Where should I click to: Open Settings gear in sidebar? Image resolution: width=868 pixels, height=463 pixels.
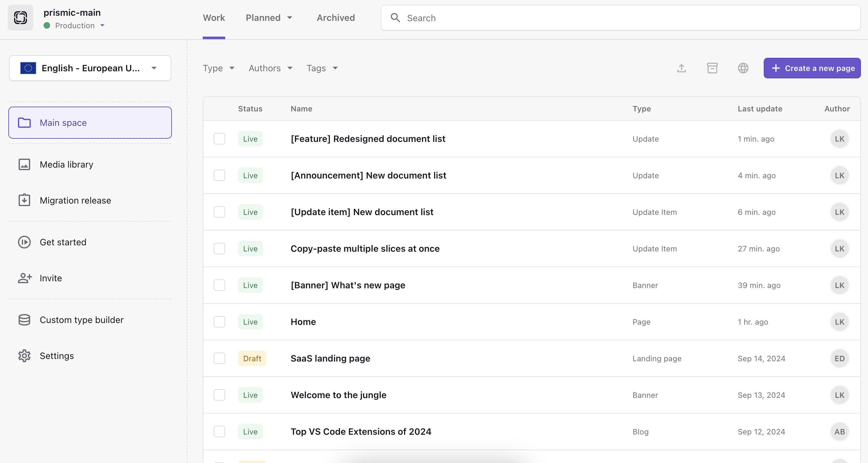(x=56, y=356)
